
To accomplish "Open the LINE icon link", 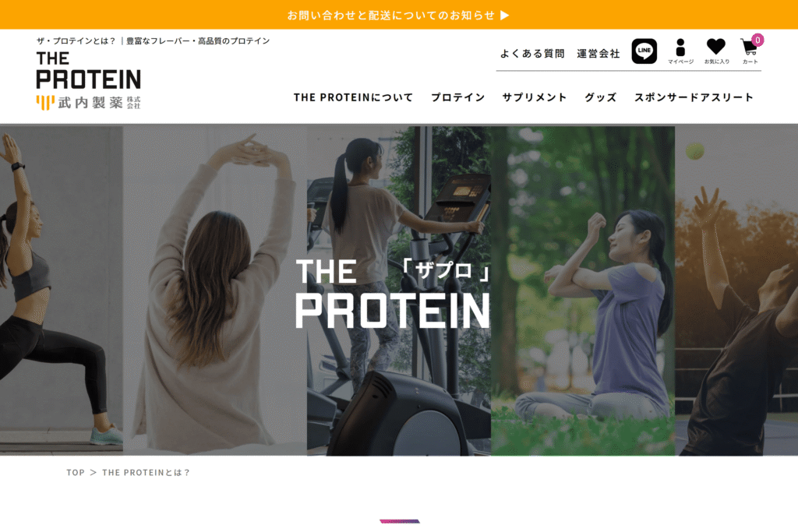I will click(x=644, y=51).
